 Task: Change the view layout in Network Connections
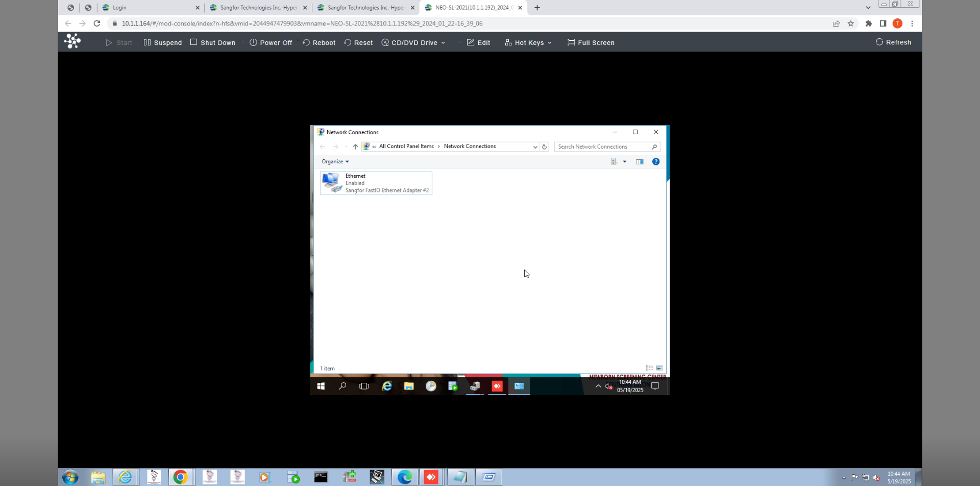pyautogui.click(x=615, y=161)
